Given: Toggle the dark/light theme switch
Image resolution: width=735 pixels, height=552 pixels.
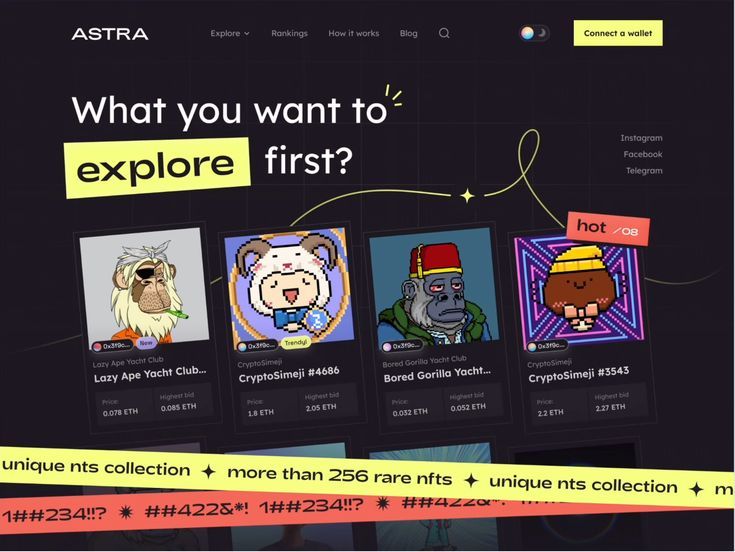Looking at the screenshot, I should coord(534,33).
